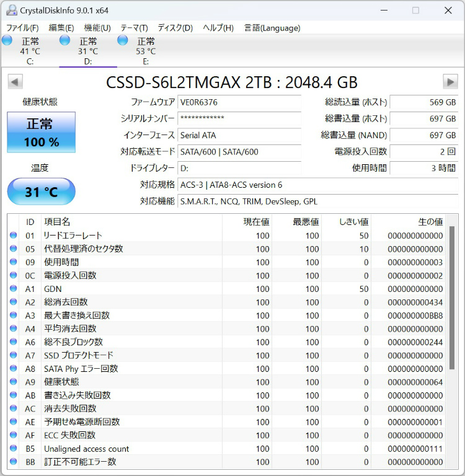Viewport: 465px width, 476px height.
Task: Click the status dot for row A8 SATA Phy エラー回数
Action: pos(14,369)
